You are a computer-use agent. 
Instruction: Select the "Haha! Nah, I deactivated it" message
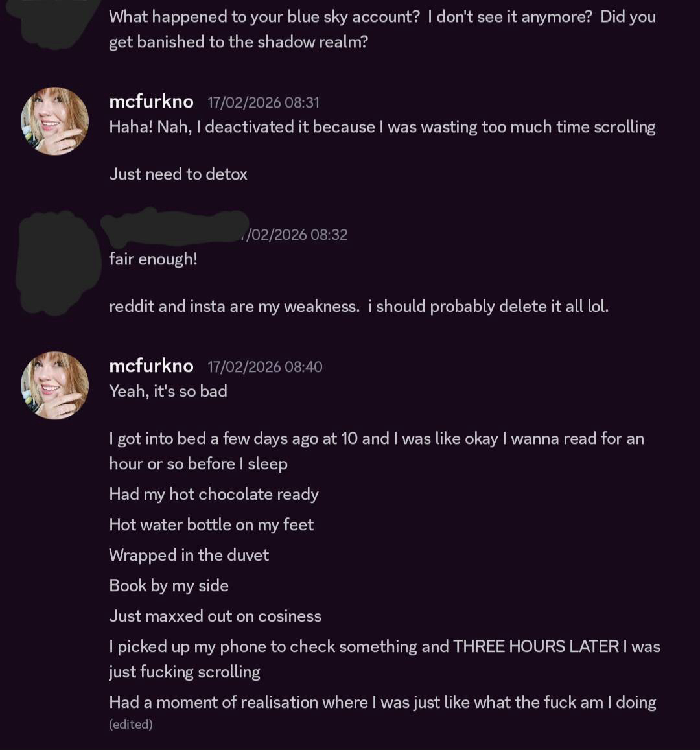[x=382, y=127]
